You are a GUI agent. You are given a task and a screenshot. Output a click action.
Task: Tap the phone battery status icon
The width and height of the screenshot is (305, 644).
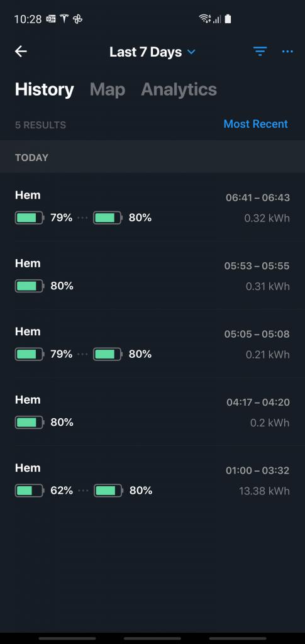[228, 18]
